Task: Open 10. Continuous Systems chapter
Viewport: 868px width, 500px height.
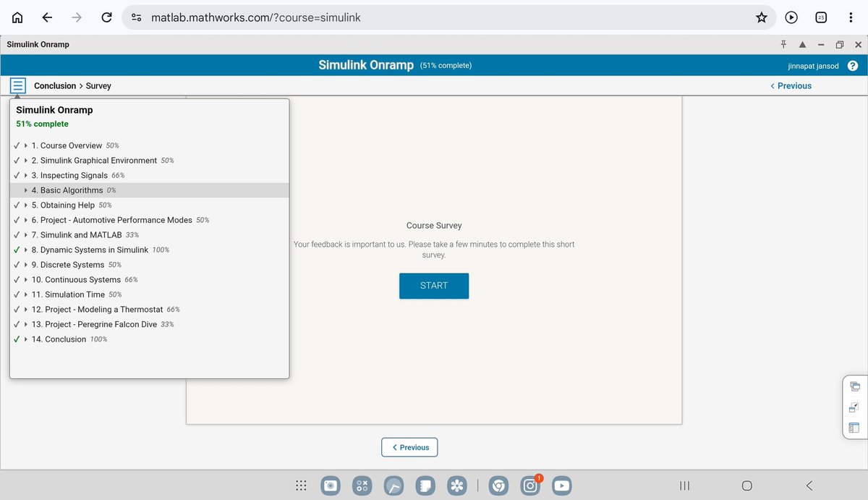Action: tap(76, 279)
